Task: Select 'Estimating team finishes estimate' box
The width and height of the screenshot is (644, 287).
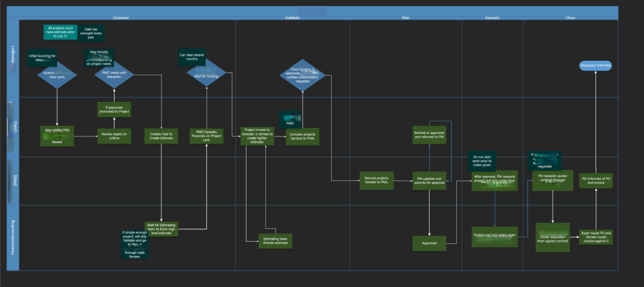Action: [x=275, y=241]
